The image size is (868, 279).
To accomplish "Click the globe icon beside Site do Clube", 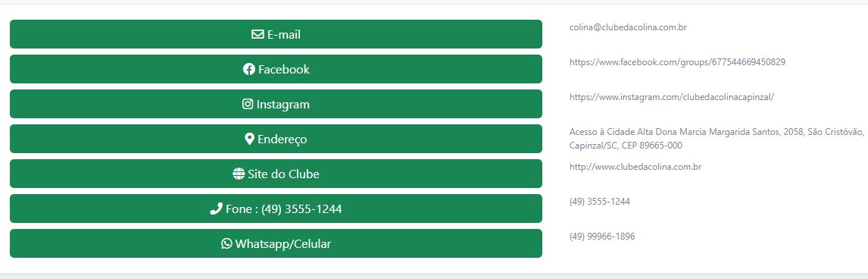I will pos(239,174).
